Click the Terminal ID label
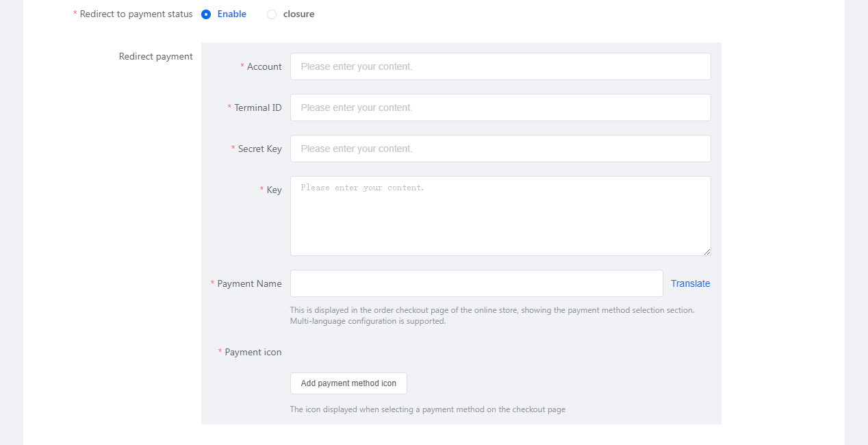 [257, 107]
